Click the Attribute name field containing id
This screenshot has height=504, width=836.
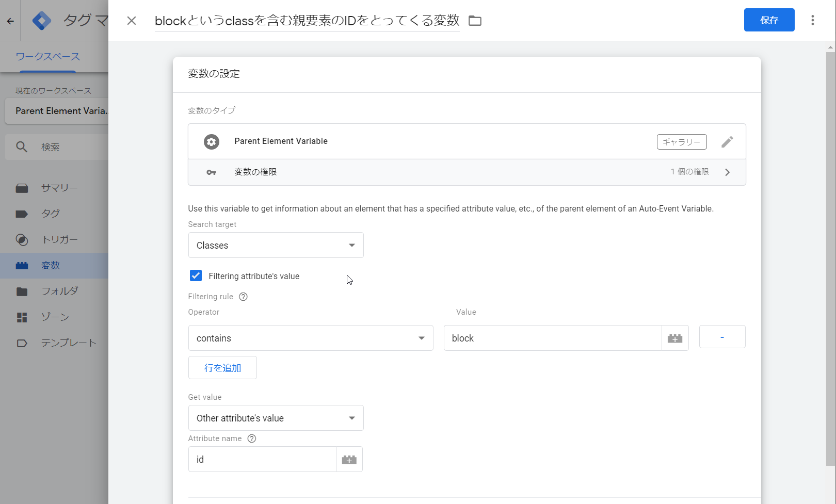pyautogui.click(x=262, y=460)
